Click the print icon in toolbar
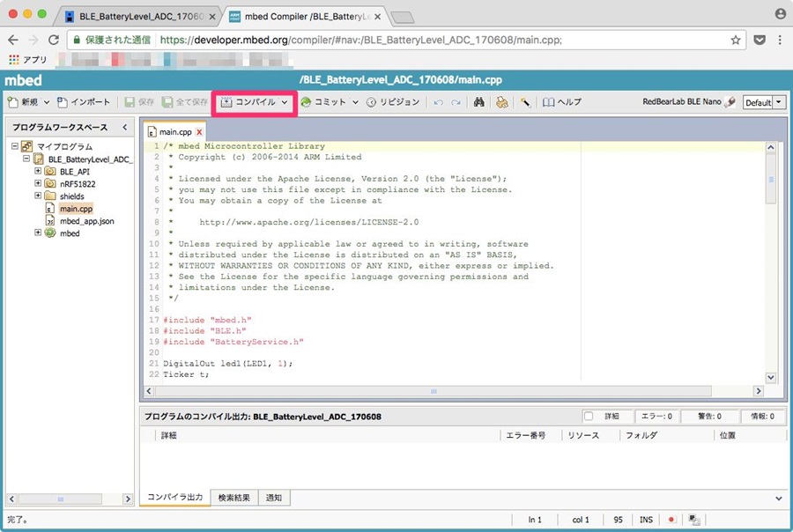Image resolution: width=793 pixels, height=532 pixels. [x=501, y=103]
